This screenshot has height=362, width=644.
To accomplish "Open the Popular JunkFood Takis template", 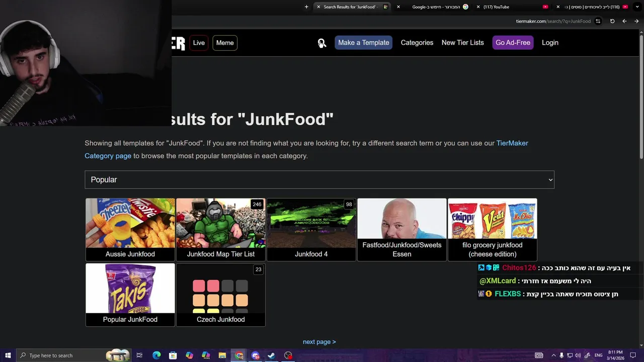I will tap(130, 295).
